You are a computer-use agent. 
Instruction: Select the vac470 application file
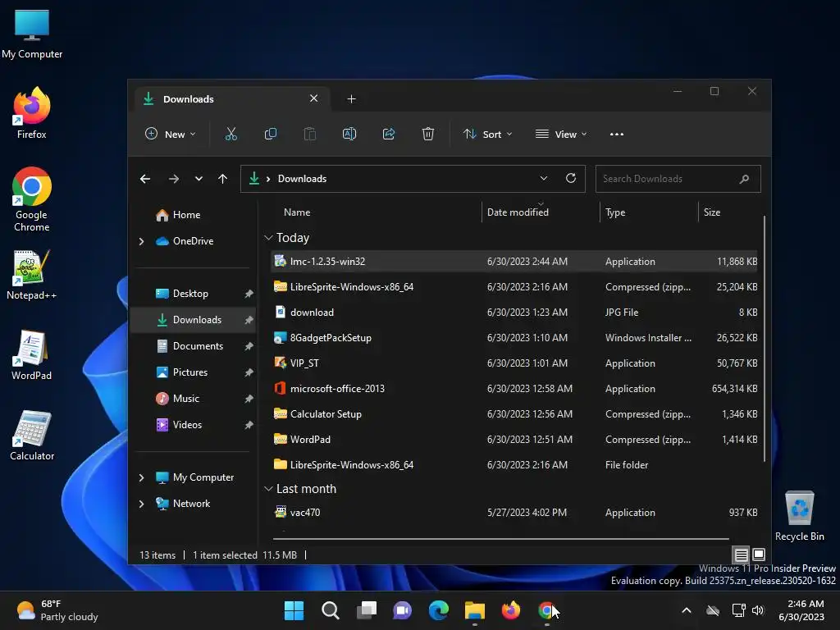[x=514, y=513]
